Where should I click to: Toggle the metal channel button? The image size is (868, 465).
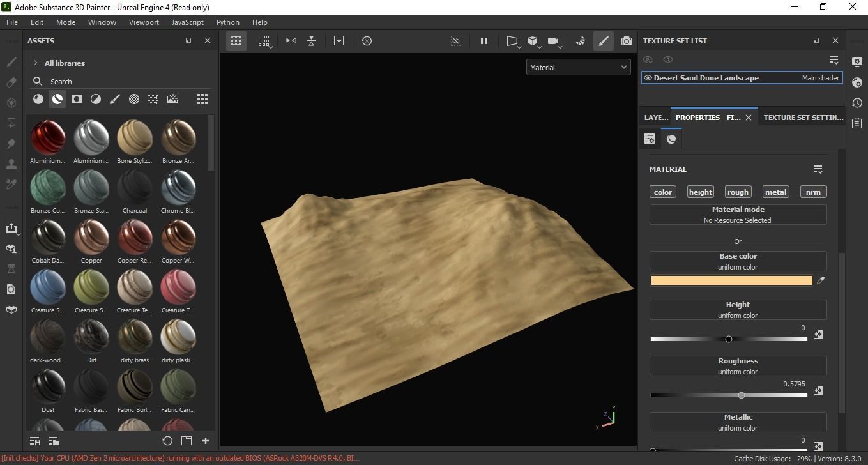coord(775,192)
